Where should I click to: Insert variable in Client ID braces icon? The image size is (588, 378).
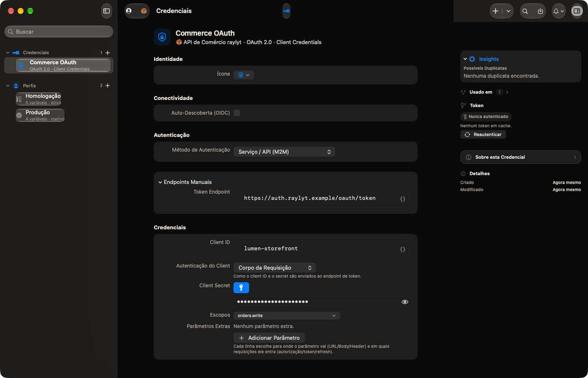pos(403,249)
